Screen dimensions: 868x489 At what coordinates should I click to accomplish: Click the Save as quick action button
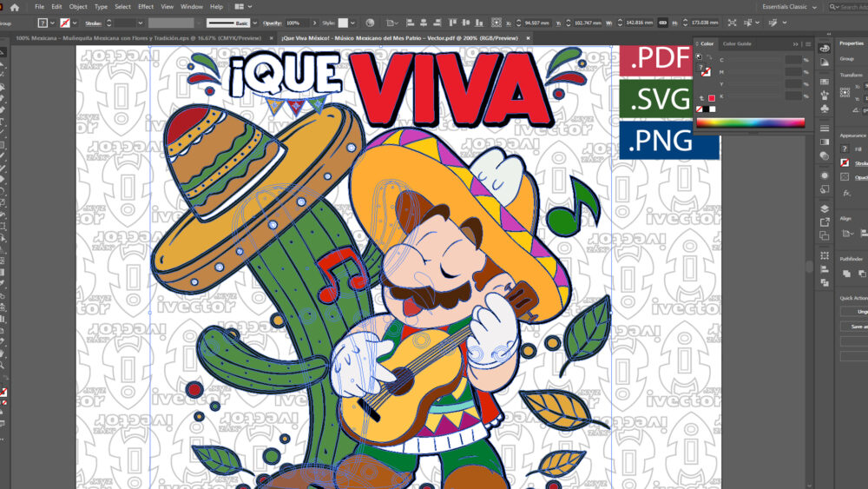[x=853, y=327]
